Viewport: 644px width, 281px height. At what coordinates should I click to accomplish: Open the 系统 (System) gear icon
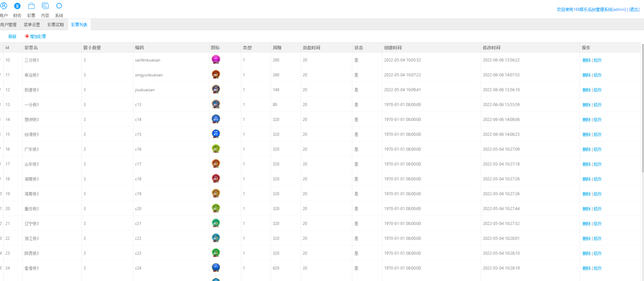pyautogui.click(x=59, y=6)
